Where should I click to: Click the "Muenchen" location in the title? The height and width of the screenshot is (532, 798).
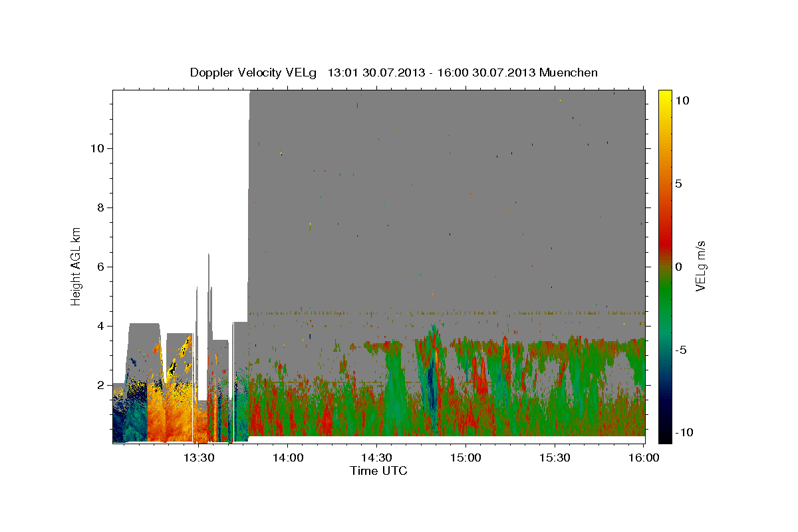tap(569, 72)
